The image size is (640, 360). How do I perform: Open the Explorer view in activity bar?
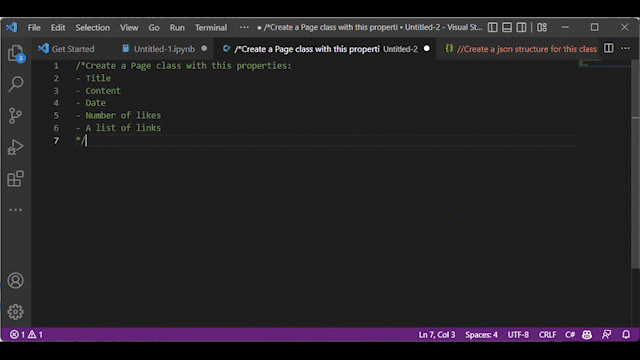tap(16, 53)
